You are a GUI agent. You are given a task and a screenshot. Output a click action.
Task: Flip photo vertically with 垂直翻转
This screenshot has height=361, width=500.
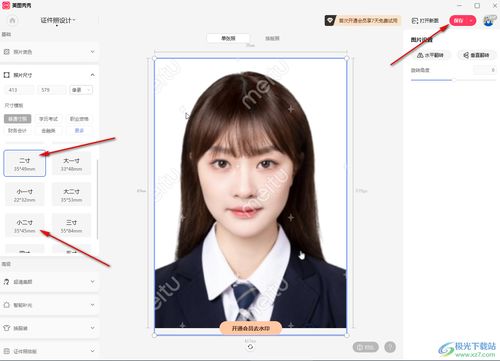pos(476,55)
